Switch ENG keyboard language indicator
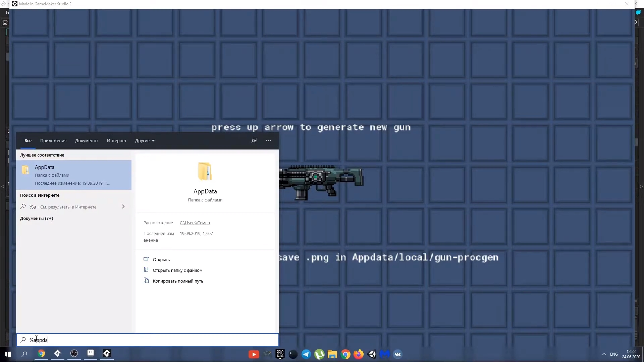Screen dimensions: 644x362 614,354
